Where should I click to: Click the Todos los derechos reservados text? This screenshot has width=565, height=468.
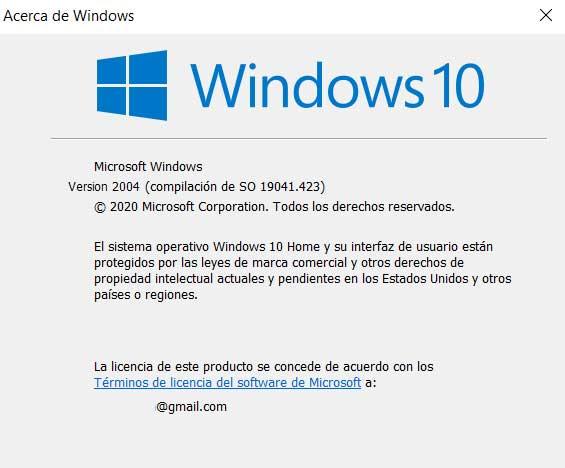click(x=364, y=207)
